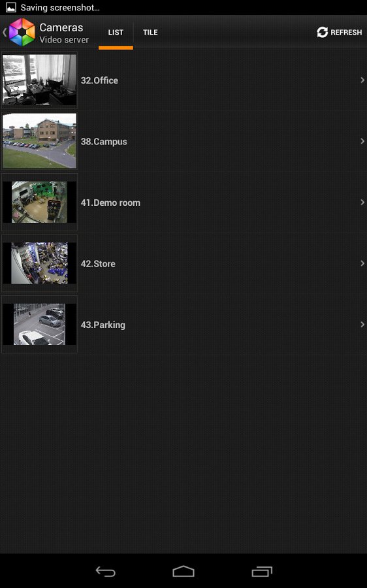Click the 42.Store row chevron
Image resolution: width=367 pixels, height=588 pixels.
point(362,263)
